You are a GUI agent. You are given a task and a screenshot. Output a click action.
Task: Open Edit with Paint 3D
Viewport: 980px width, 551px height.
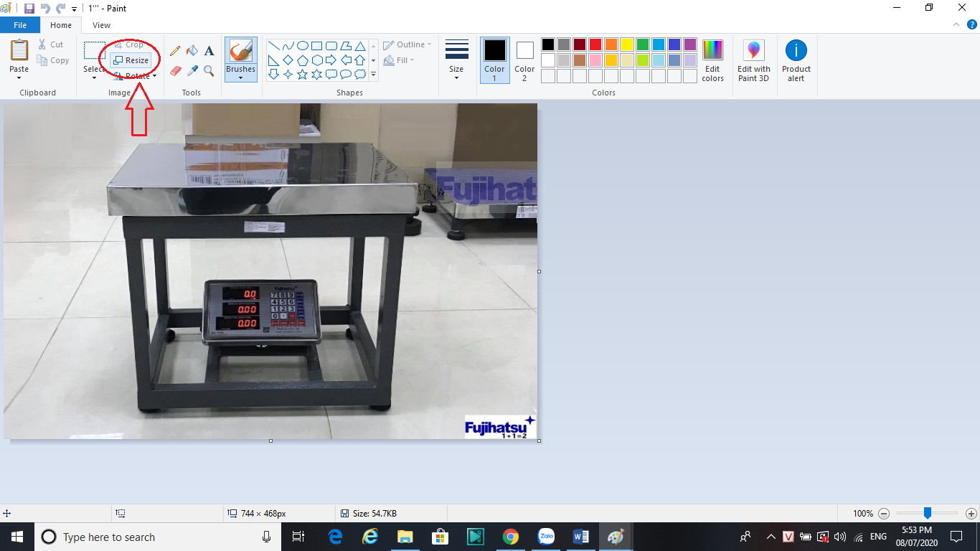coord(753,61)
